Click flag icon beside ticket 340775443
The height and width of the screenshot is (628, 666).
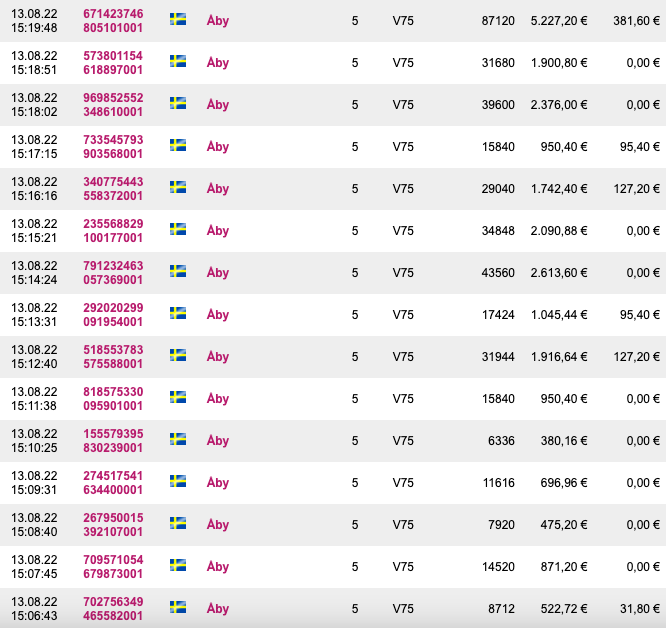point(178,187)
